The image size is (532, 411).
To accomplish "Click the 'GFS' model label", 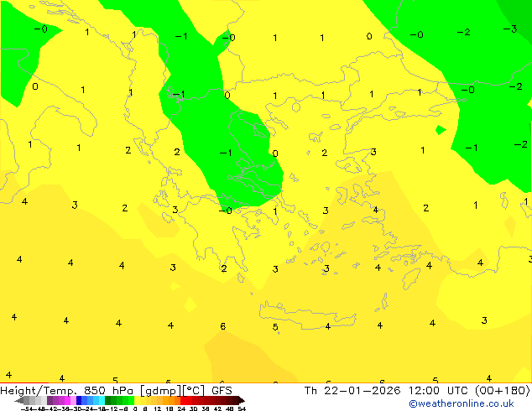I will [x=222, y=391].
